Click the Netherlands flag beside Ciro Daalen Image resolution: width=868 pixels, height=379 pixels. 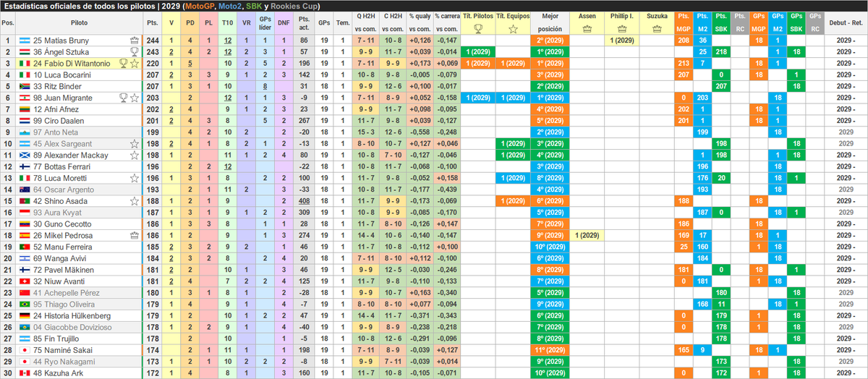[24, 121]
